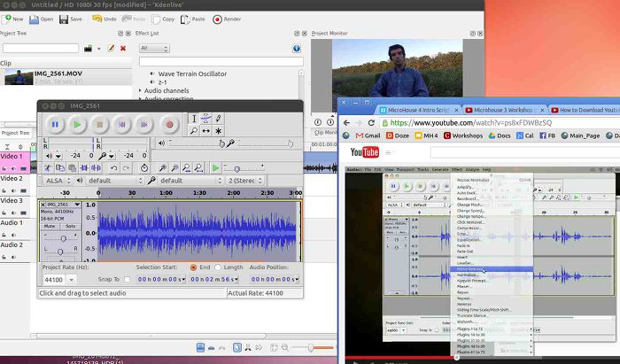The height and width of the screenshot is (364, 620).
Task: Skip to end in Audacity transport
Action: 143,125
